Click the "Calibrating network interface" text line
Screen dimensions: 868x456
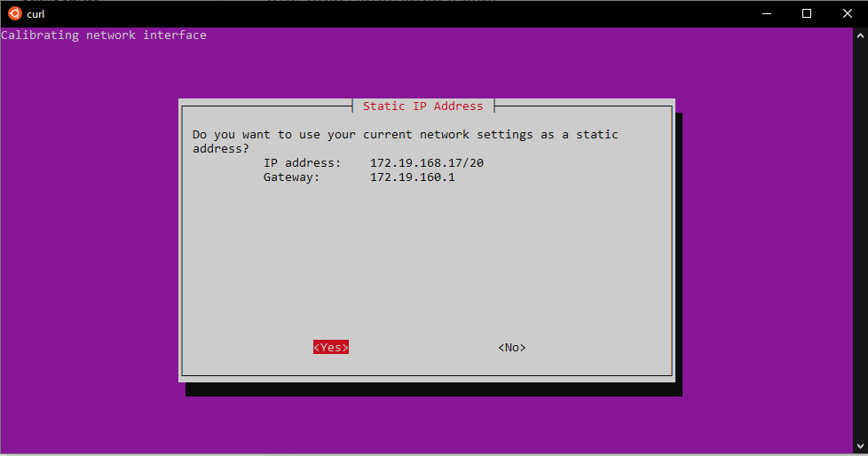tap(104, 35)
